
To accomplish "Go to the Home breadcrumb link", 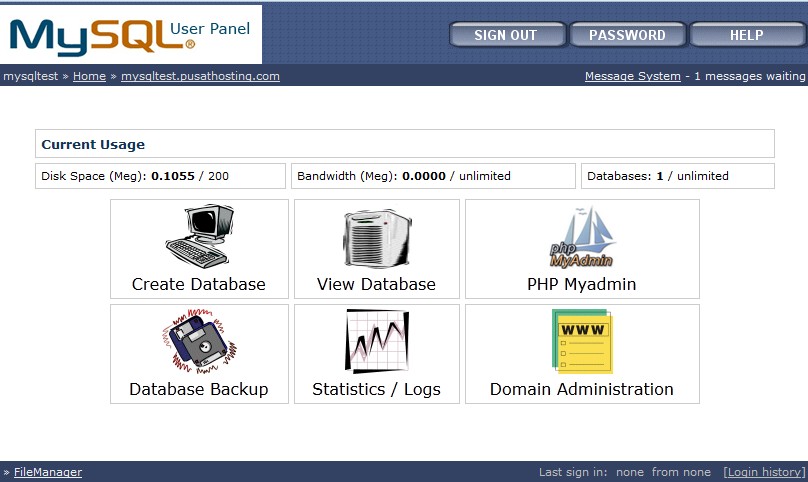I will point(89,76).
